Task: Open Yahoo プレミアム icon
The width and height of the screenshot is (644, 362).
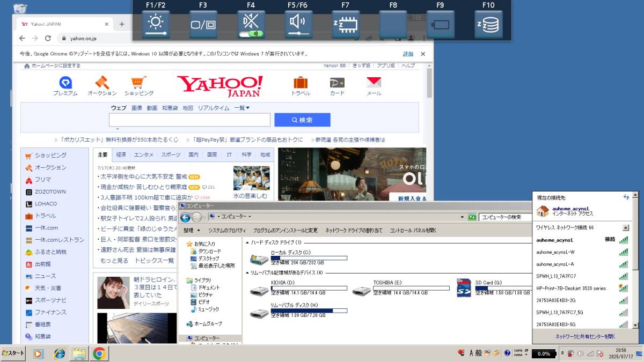Action: coord(65,86)
